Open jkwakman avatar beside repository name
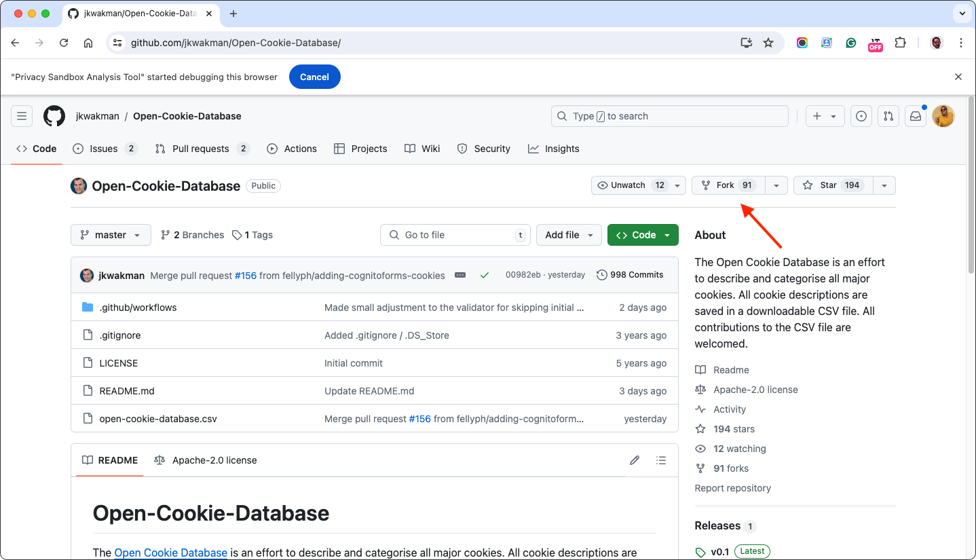This screenshot has height=560, width=976. point(79,186)
